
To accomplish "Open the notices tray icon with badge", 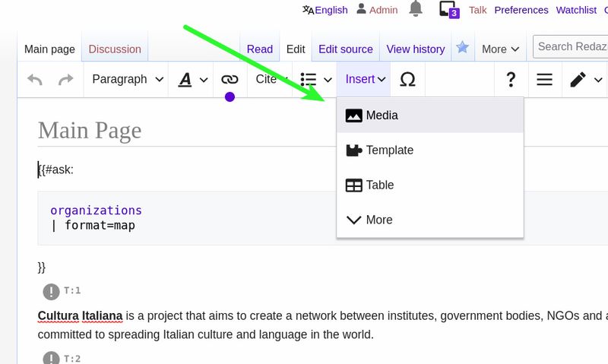I will [x=448, y=9].
